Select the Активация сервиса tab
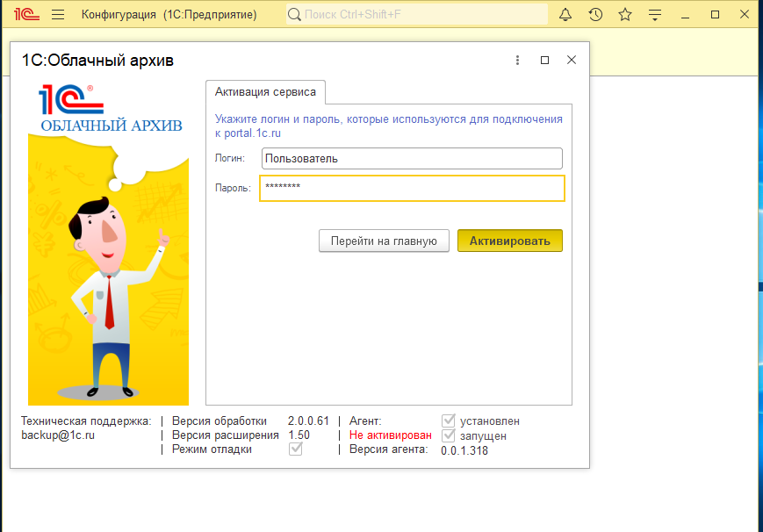This screenshot has height=532, width=763. [265, 92]
